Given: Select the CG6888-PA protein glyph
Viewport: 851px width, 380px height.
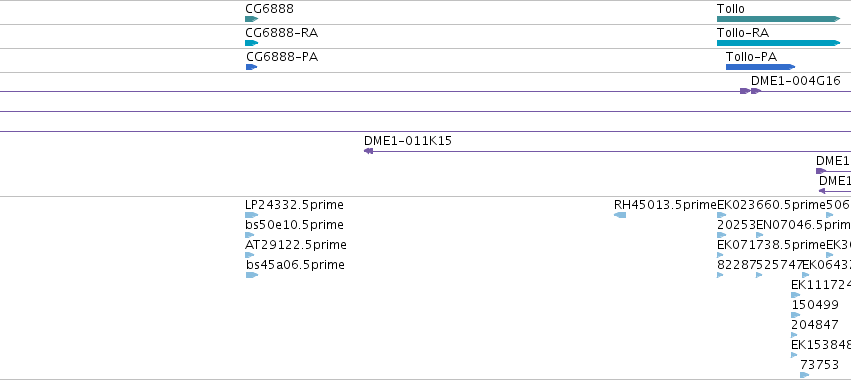Looking at the screenshot, I should pos(251,67).
